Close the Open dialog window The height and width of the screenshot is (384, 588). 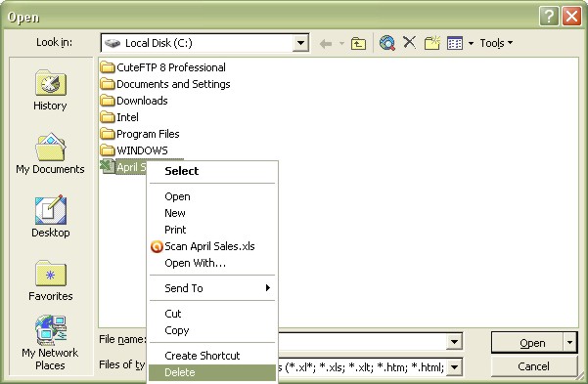[571, 17]
